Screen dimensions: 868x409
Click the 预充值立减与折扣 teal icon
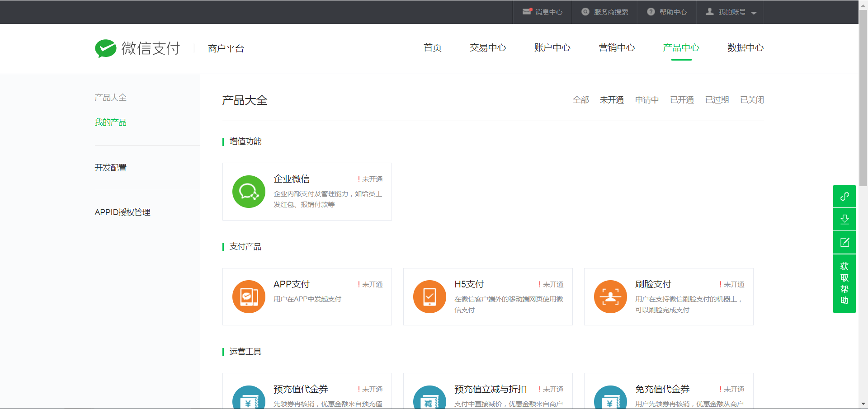pos(429,397)
